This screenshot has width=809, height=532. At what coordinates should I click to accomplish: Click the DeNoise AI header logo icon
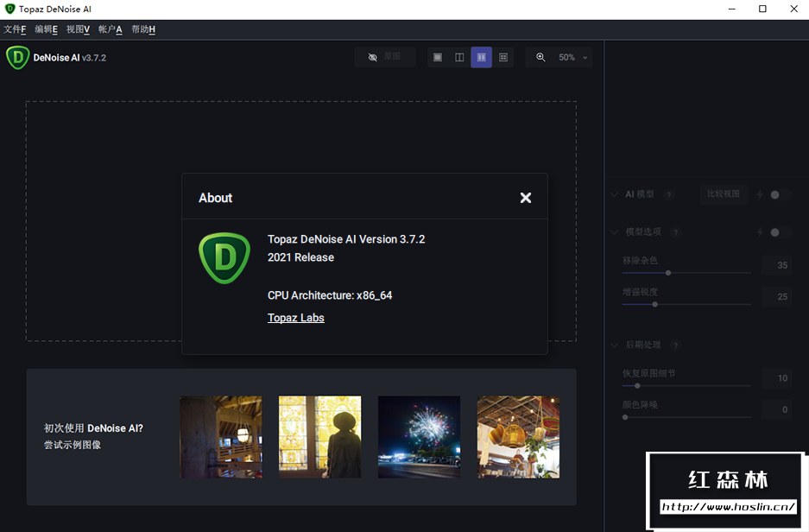pyautogui.click(x=17, y=57)
